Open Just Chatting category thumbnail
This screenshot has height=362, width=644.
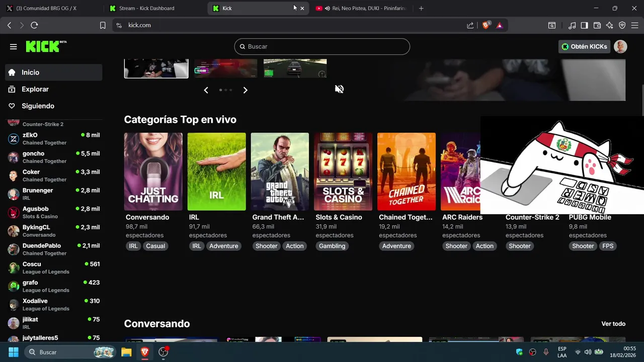pos(153,171)
